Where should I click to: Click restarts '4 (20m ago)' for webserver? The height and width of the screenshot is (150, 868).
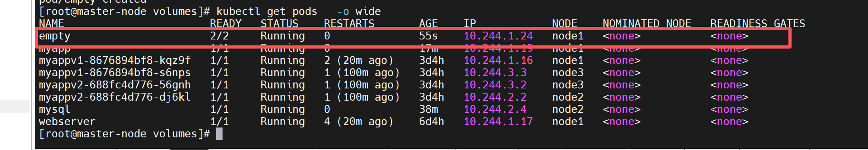359,122
